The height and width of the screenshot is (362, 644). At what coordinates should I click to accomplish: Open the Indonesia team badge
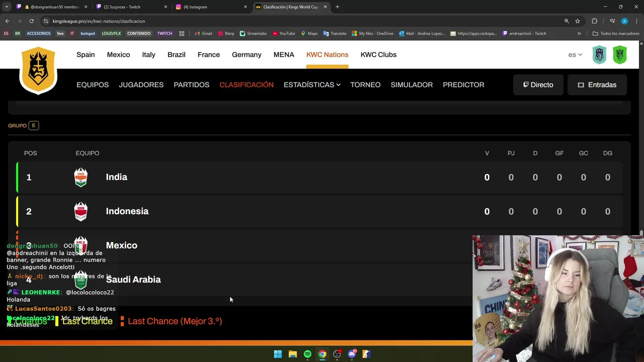80,211
